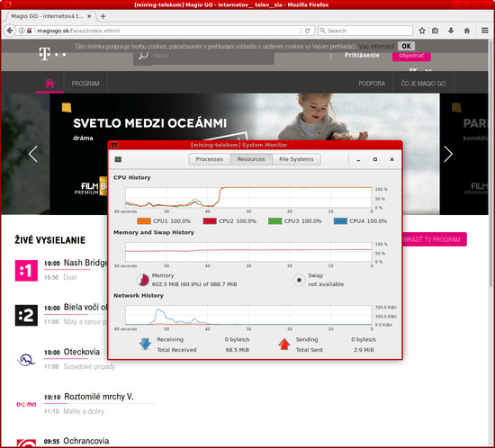Show previous carousel slide with left arrow
This screenshot has width=495, height=448.
click(x=33, y=154)
